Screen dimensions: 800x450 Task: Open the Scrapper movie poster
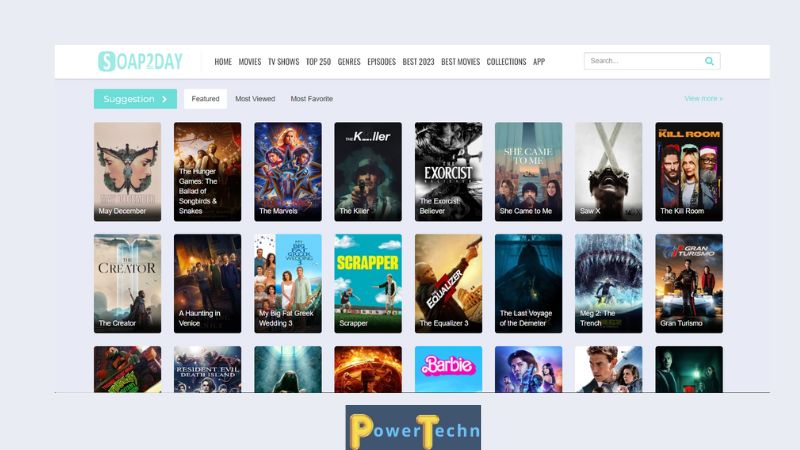[x=368, y=283]
